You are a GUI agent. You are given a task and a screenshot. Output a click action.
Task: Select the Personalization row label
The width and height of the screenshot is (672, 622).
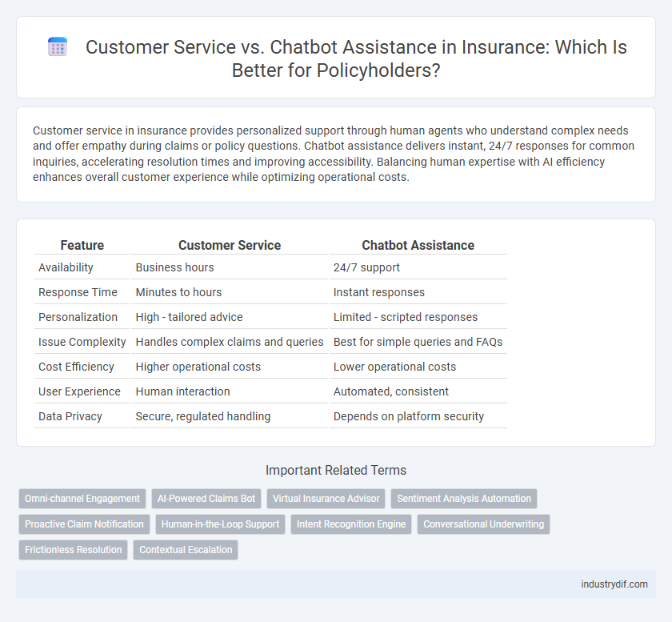point(78,317)
